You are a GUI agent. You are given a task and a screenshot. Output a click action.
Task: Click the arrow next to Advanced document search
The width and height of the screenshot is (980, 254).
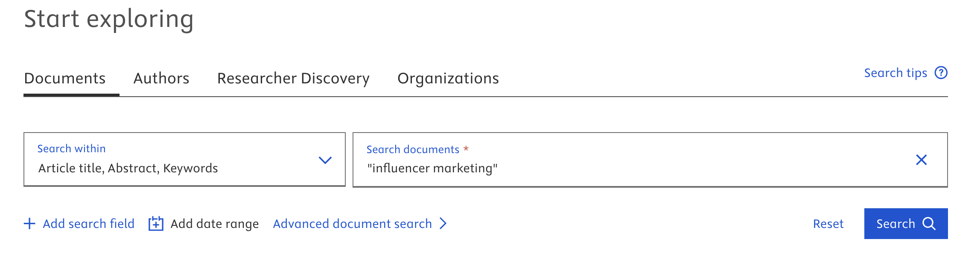443,224
